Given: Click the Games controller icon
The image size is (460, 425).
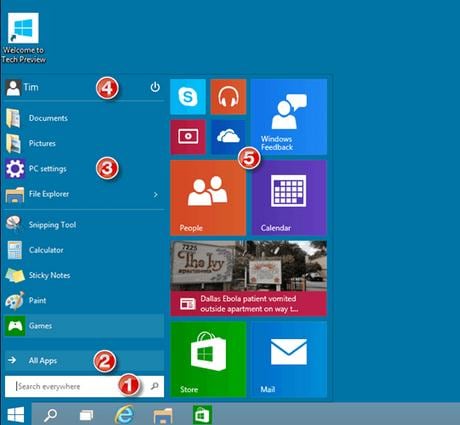Looking at the screenshot, I should tap(15, 326).
